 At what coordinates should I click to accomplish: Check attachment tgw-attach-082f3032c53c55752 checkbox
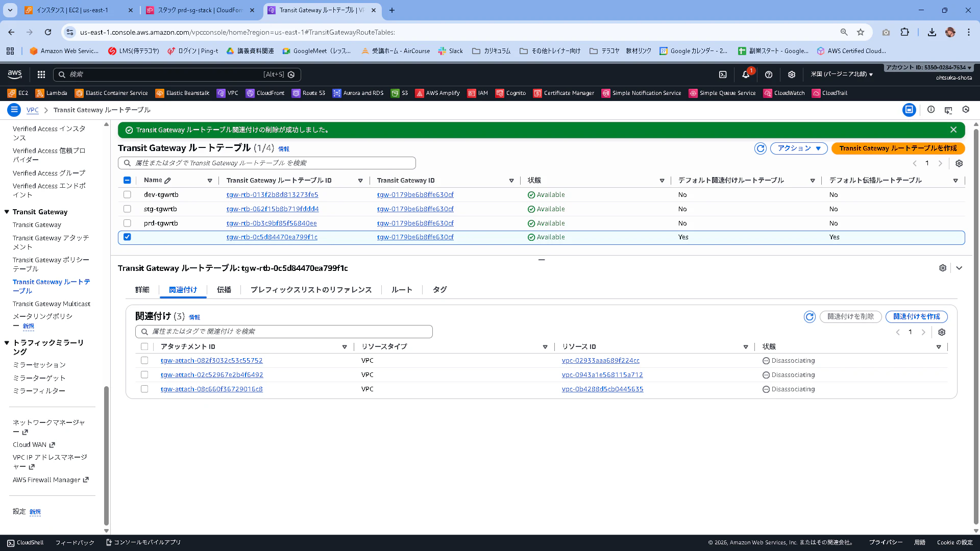(x=144, y=360)
